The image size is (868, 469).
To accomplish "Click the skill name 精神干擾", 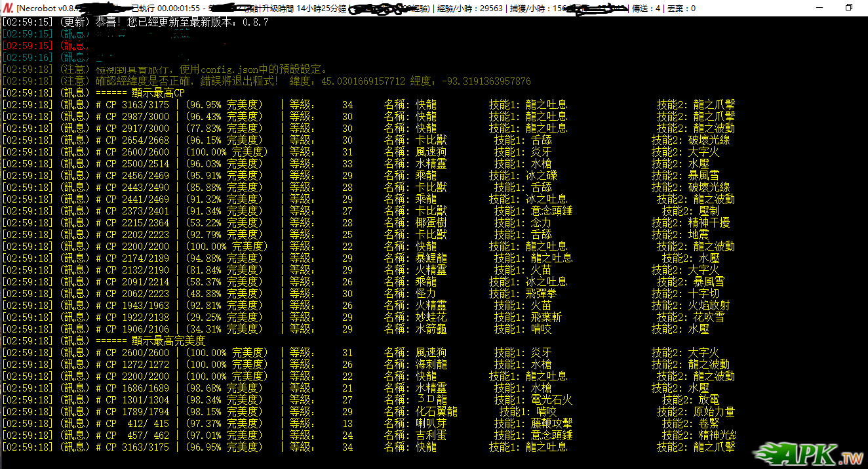I will click(x=709, y=222).
